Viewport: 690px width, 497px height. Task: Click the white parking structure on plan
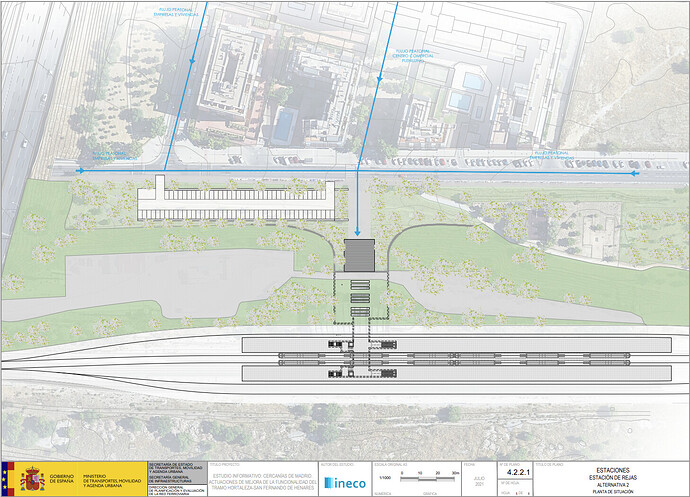[x=236, y=200]
